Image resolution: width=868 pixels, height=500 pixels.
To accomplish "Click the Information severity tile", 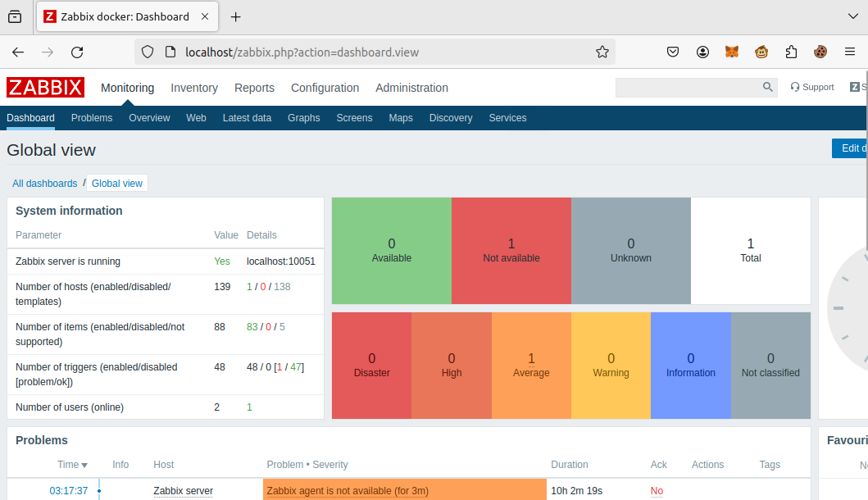I will tap(690, 366).
